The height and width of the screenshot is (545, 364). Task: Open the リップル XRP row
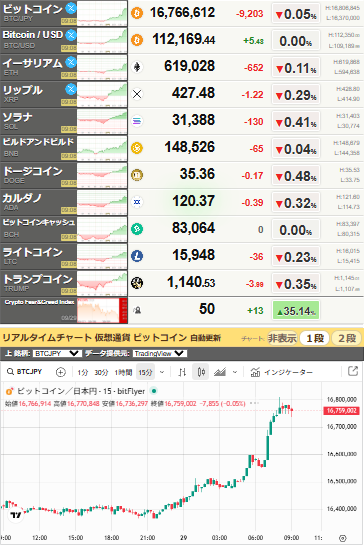click(182, 94)
